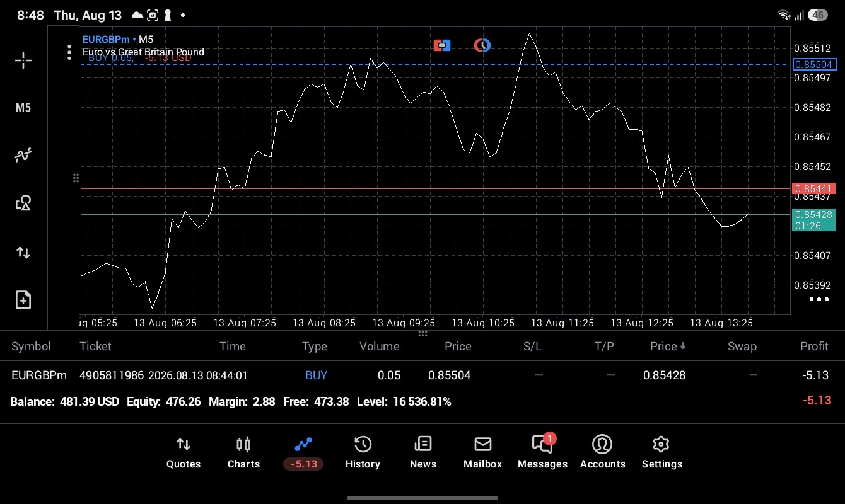
Task: Open the Trade tab showing -5.13
Action: point(303,453)
